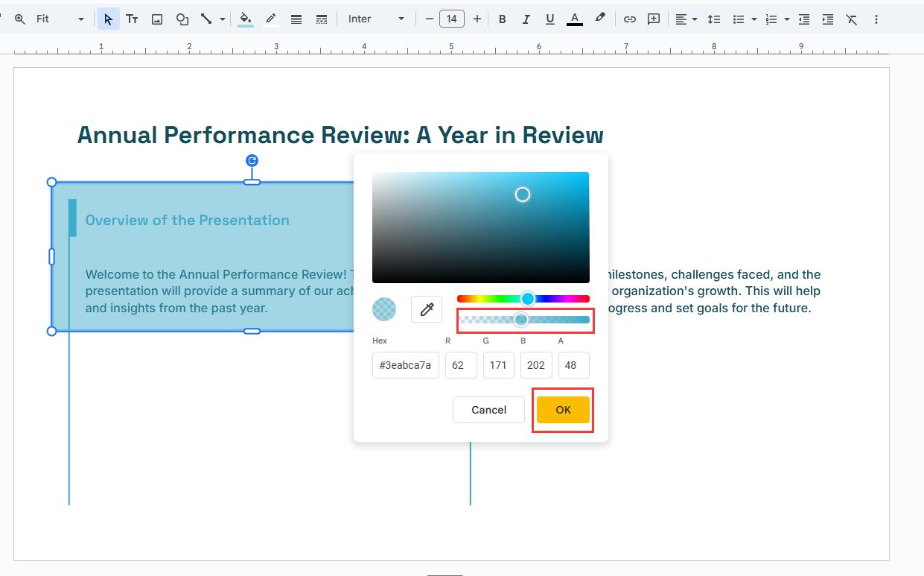
Task: Toggle underline formatting
Action: 550,19
